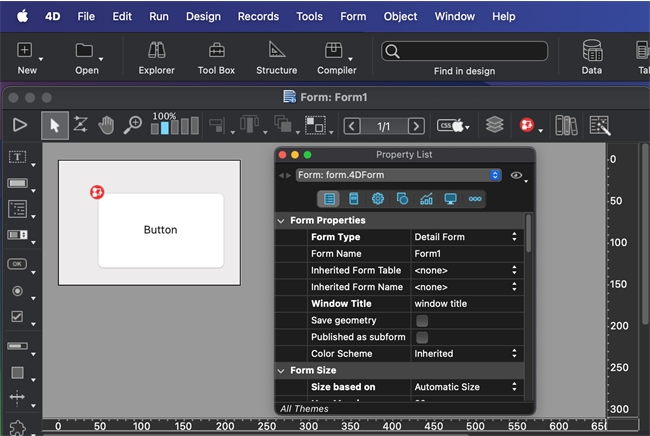Open the Records menu
This screenshot has width=650, height=436.
tap(258, 17)
